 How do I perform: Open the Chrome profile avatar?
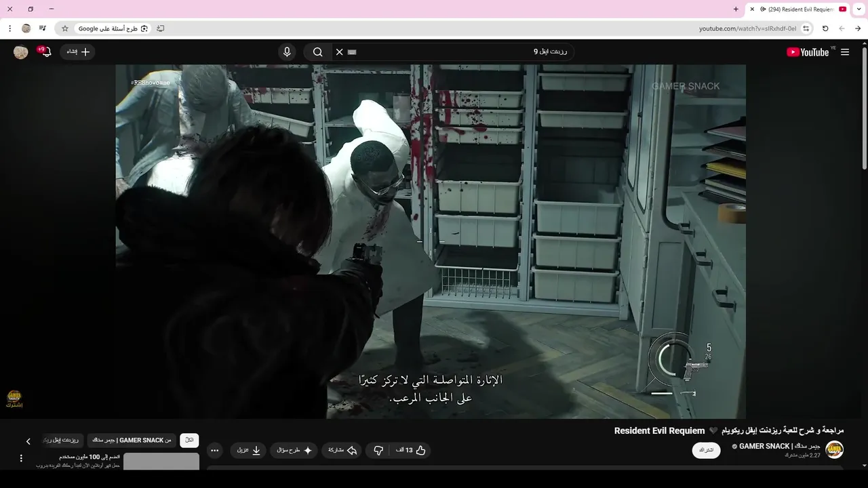tap(26, 28)
